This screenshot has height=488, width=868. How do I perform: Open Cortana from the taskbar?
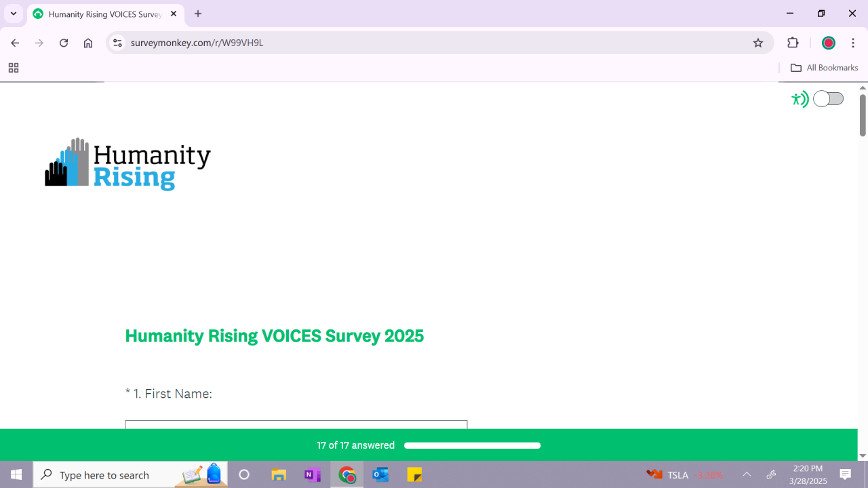coord(244,474)
